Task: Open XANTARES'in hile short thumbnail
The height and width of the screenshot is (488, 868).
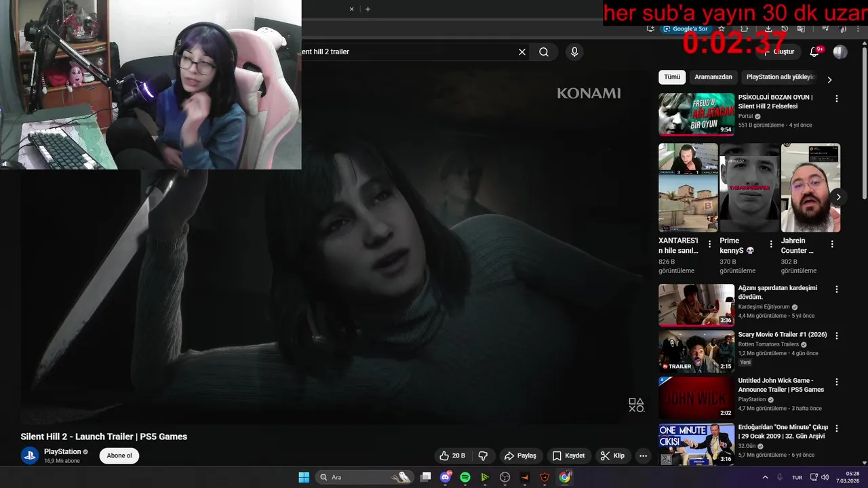Action: 688,188
